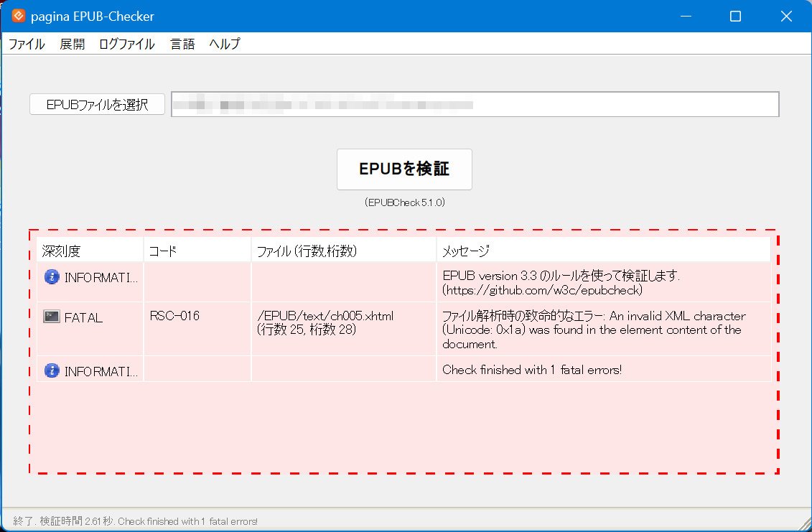Select the RSC-016 code cell
This screenshot has width=812, height=532.
197,329
